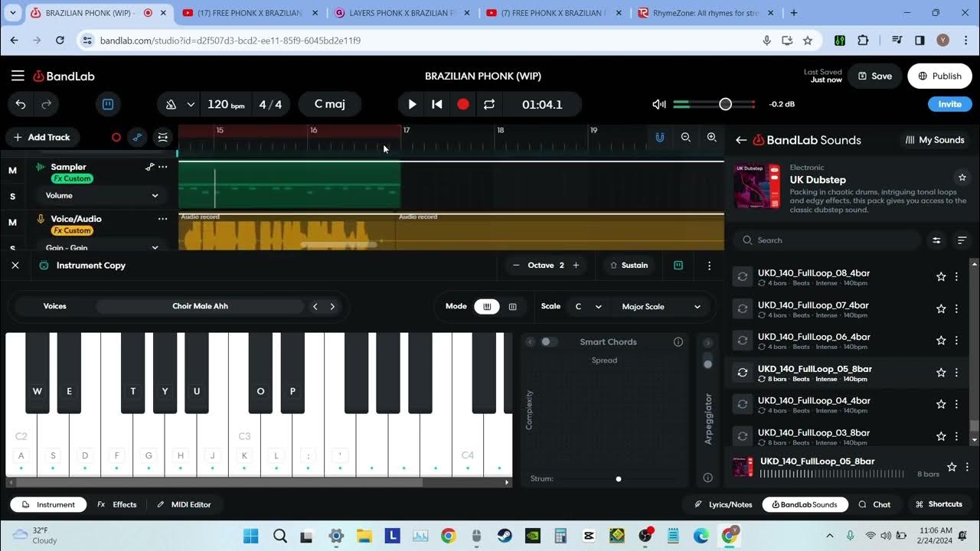This screenshot has height=551, width=980.
Task: Adjust the Strum slider
Action: (x=619, y=479)
